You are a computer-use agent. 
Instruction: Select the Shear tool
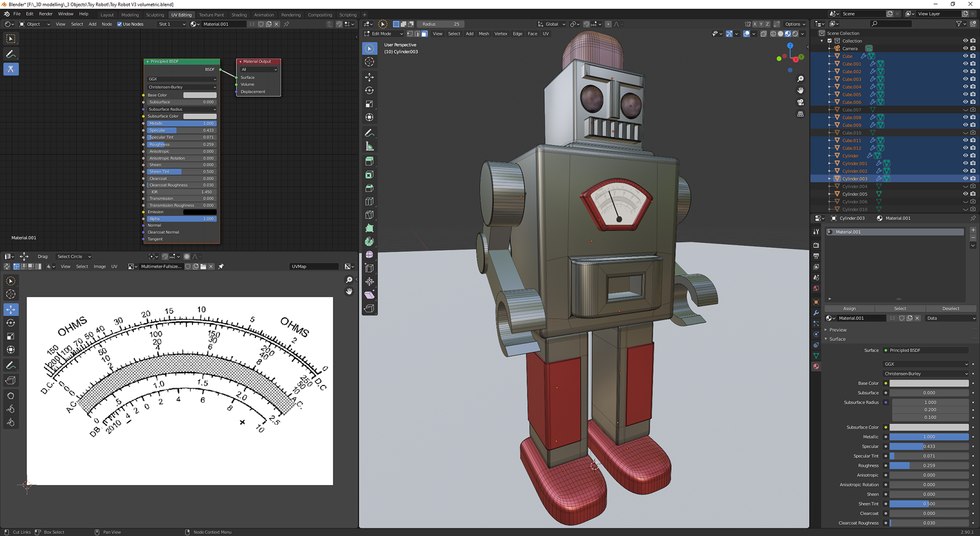click(370, 295)
